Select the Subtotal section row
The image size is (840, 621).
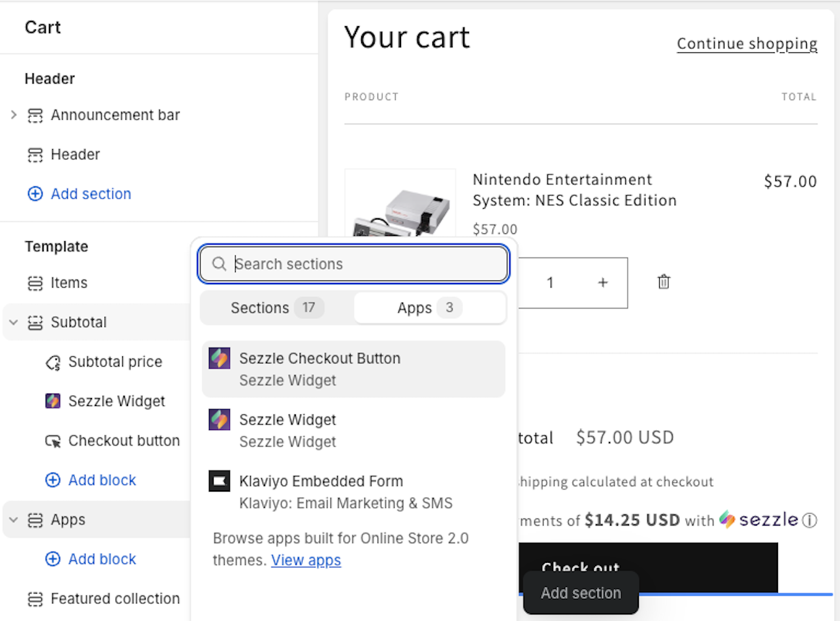tap(95, 322)
